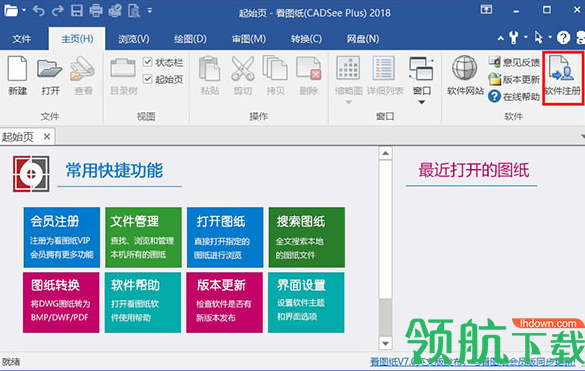The width and height of the screenshot is (585, 371).
Task: Check for updates via 版本更新 ribbon item
Action: (x=514, y=79)
